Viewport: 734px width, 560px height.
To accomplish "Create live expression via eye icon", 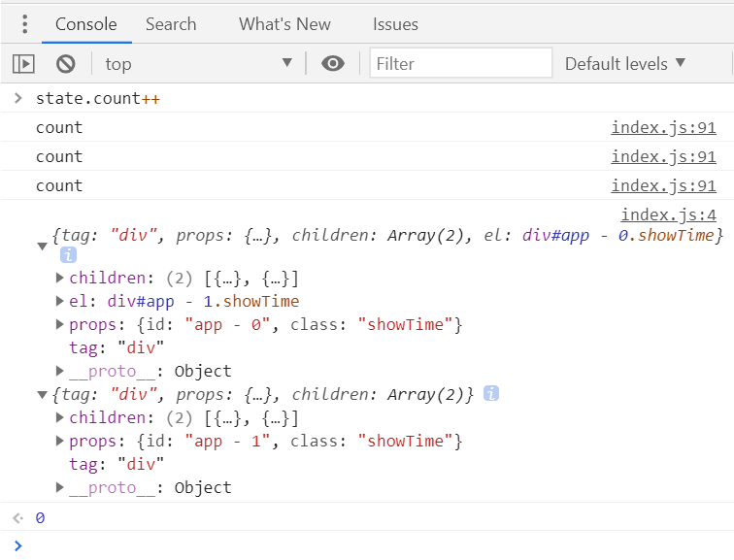I will (333, 63).
